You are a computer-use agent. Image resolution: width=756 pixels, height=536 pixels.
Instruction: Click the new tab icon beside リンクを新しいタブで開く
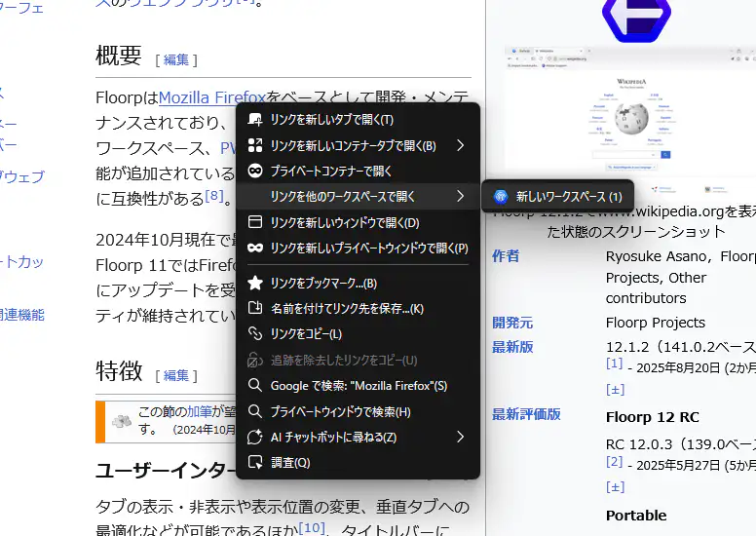tap(254, 119)
